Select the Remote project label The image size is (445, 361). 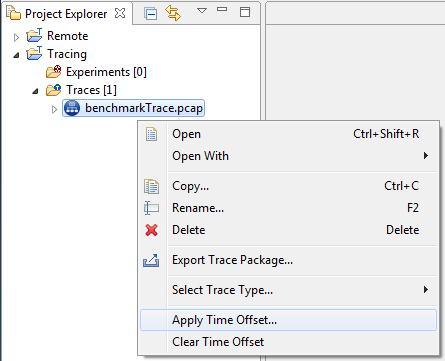[68, 36]
